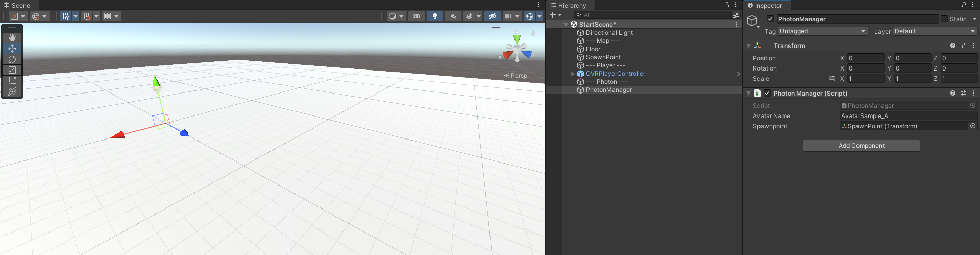The width and height of the screenshot is (980, 255).
Task: Toggle grid snapping icon
Action: pyautogui.click(x=87, y=16)
